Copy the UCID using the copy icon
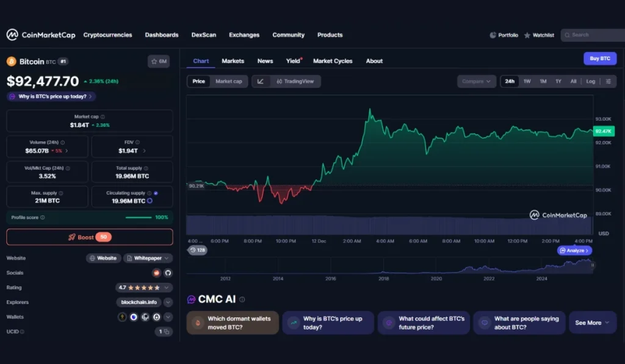The width and height of the screenshot is (625, 364). (166, 331)
